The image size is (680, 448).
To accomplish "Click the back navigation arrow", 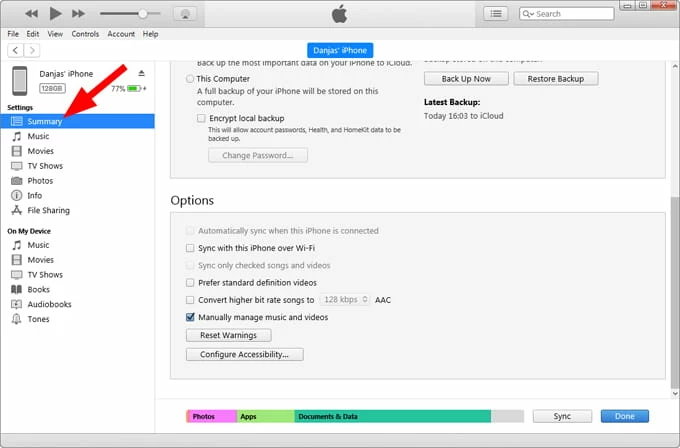I will click(x=12, y=50).
